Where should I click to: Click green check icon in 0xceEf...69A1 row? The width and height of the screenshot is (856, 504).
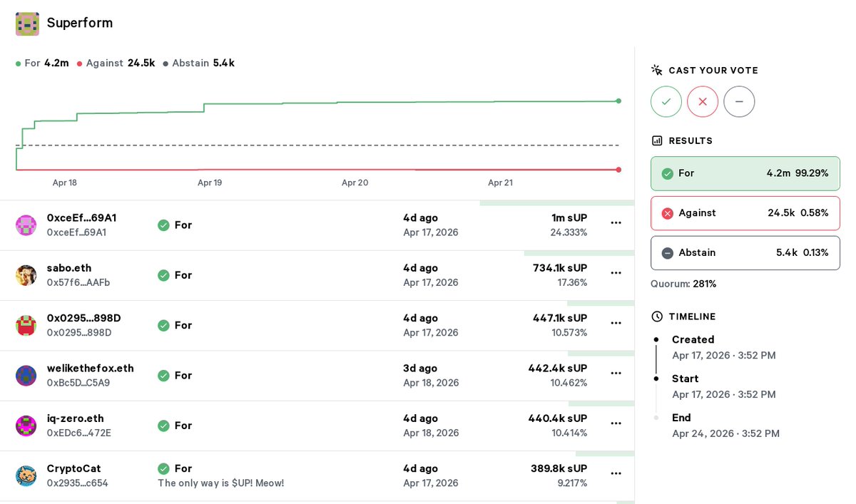click(x=163, y=225)
